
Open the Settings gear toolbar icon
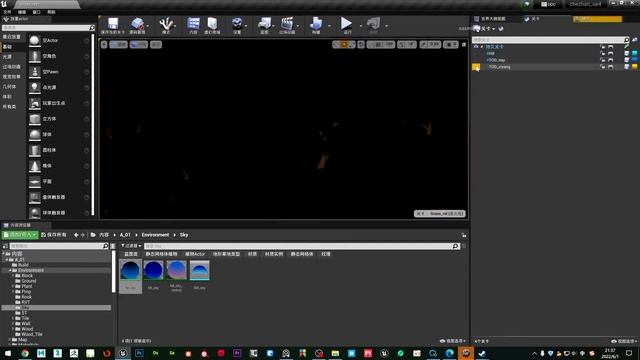pyautogui.click(x=237, y=25)
